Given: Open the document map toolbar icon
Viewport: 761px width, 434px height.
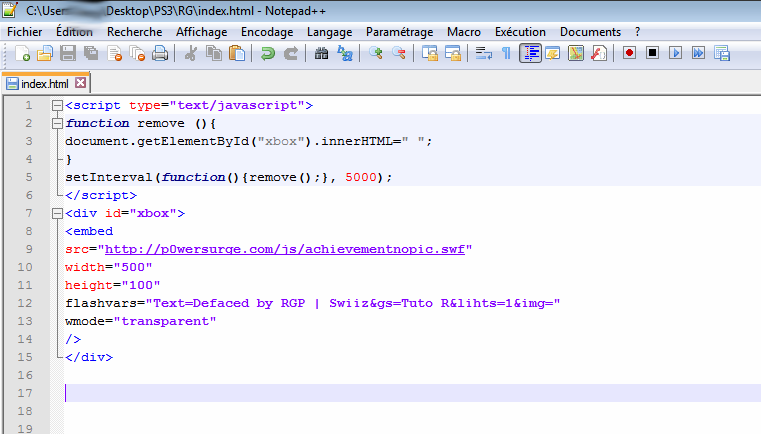Looking at the screenshot, I should click(x=576, y=53).
